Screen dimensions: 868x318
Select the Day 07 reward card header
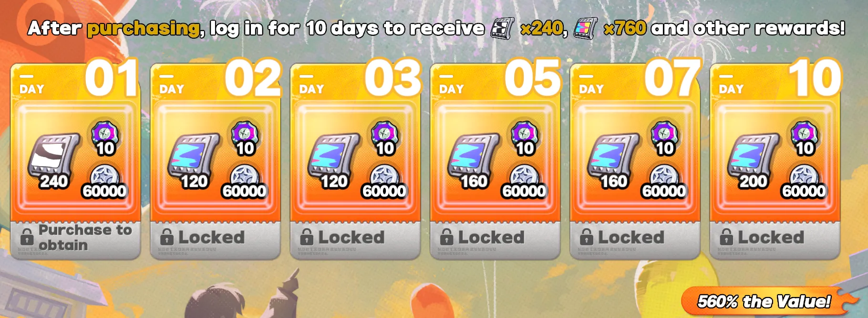(635, 81)
